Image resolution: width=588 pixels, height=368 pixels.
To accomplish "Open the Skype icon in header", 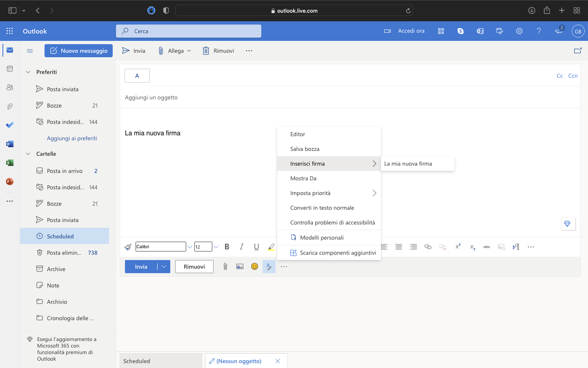I will tap(461, 31).
